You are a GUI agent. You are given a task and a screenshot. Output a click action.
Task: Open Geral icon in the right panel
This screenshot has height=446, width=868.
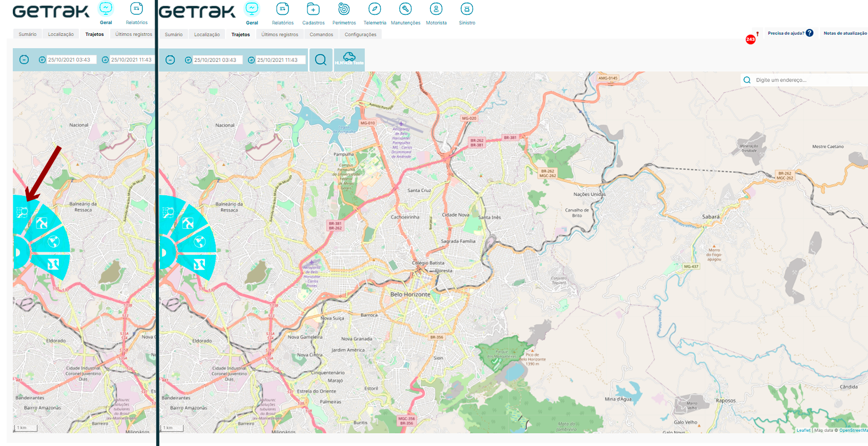coord(252,9)
